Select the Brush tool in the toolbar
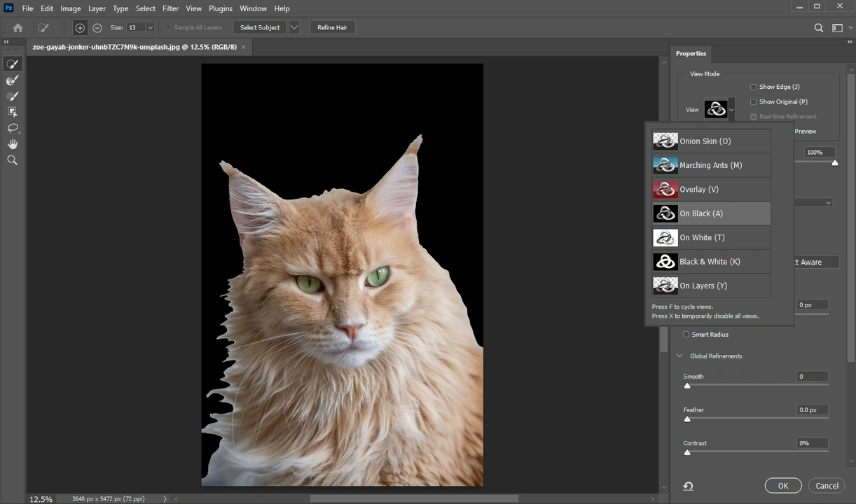The height and width of the screenshot is (504, 856). 12,96
